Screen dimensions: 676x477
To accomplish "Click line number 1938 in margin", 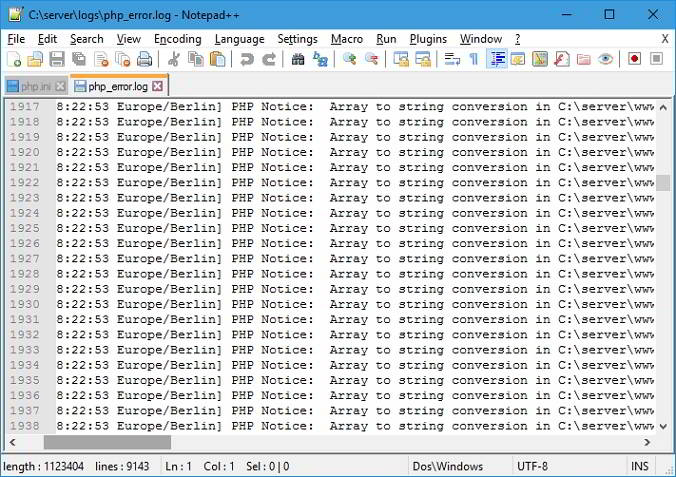I will 25,426.
